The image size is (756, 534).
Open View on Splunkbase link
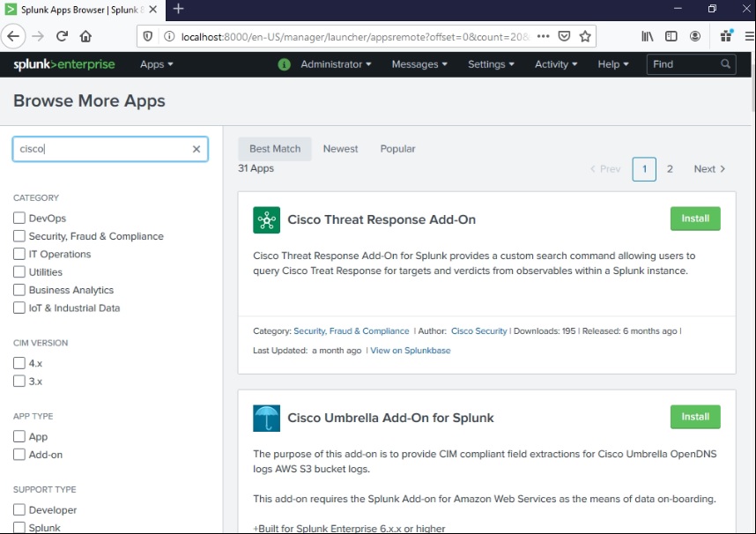point(411,351)
